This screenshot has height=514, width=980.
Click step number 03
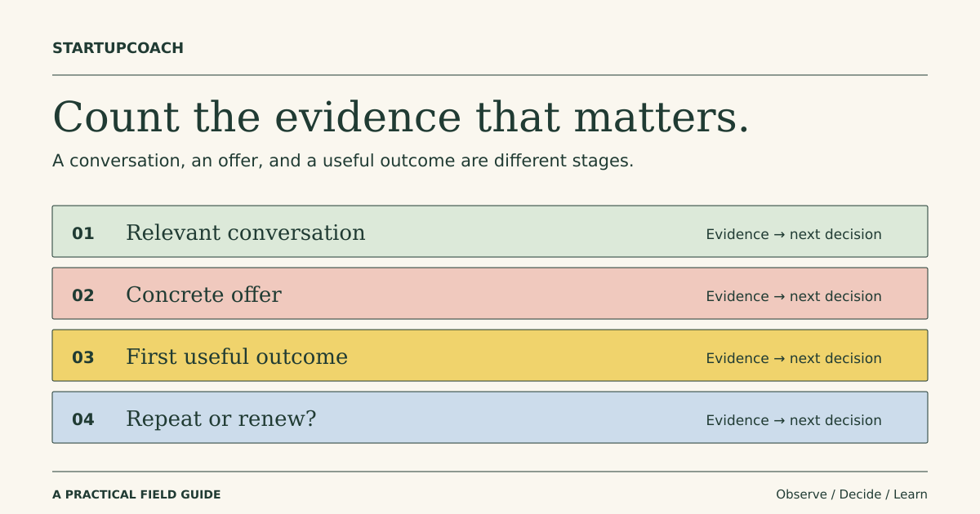point(83,358)
